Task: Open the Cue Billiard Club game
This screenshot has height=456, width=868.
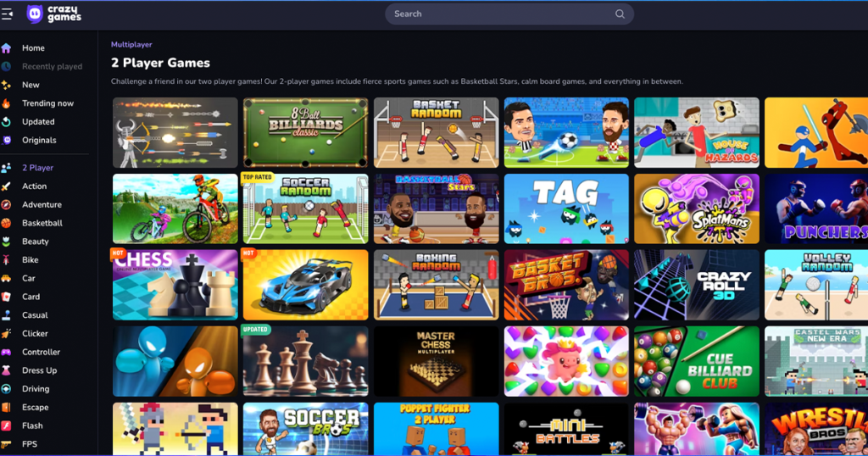Action: (x=697, y=361)
